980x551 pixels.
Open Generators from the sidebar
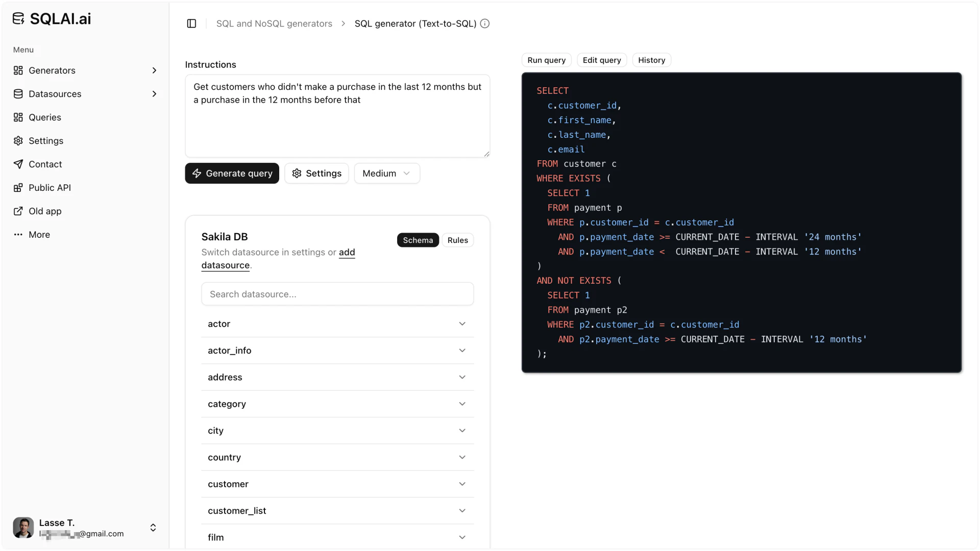[x=52, y=70]
